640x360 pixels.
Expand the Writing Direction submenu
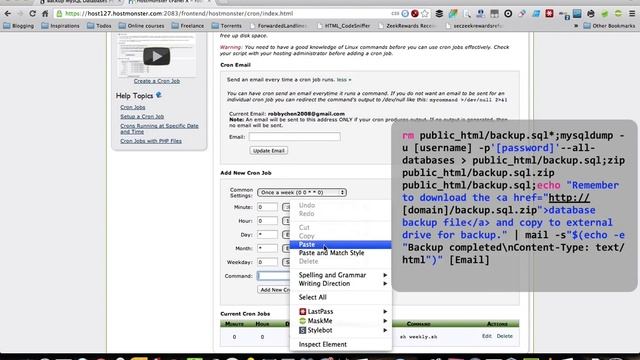coord(341,284)
